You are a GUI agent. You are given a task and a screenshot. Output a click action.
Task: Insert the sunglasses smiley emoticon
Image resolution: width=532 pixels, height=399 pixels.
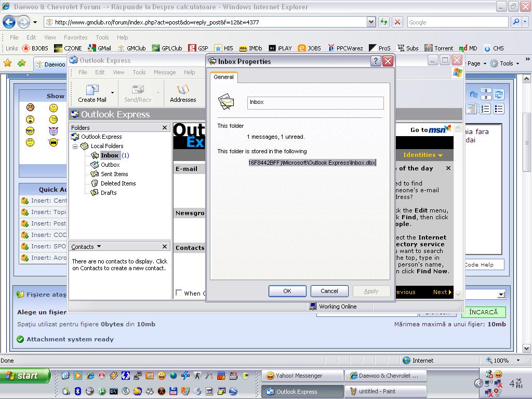30,130
